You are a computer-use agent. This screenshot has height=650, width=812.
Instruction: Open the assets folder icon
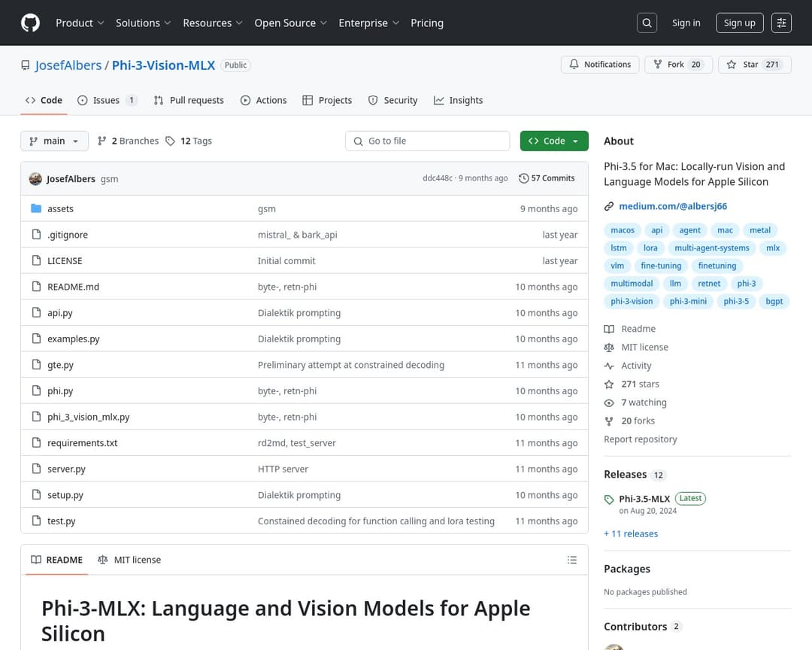36,208
